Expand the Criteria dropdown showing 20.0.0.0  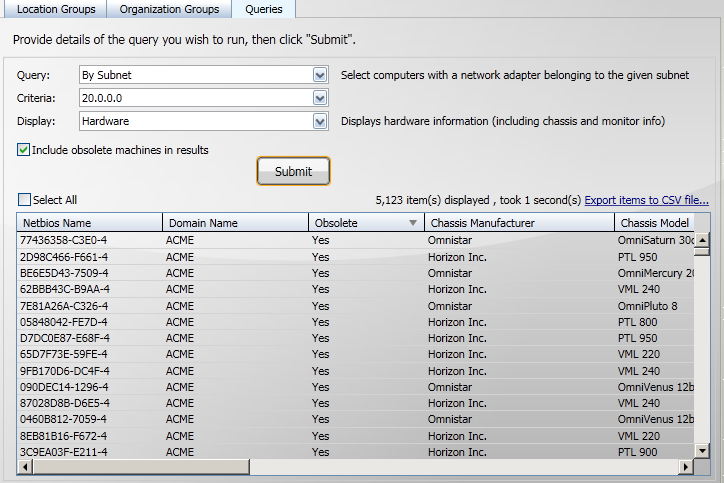click(320, 98)
